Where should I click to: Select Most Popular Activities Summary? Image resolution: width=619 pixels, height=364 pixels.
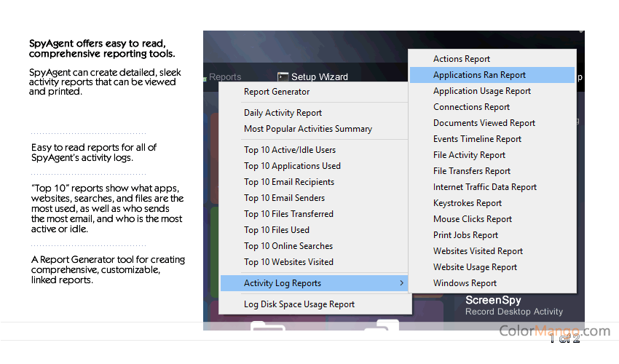pos(307,129)
